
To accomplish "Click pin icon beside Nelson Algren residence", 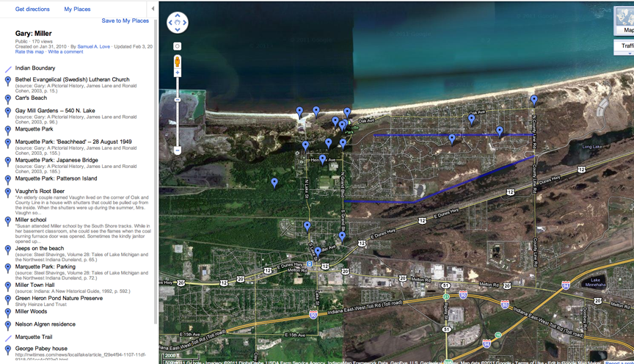I will point(7,324).
